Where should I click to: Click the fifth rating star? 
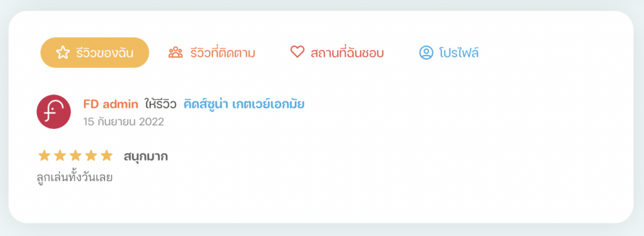coord(106,155)
